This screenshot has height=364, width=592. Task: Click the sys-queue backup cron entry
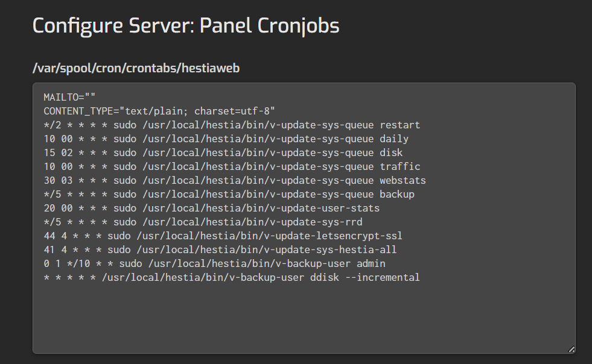tap(229, 194)
